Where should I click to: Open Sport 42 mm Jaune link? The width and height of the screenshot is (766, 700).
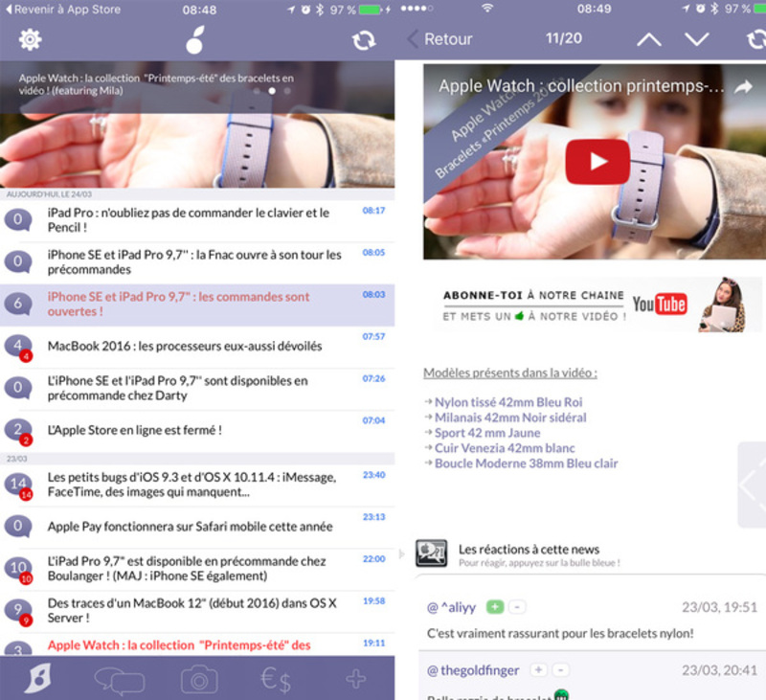[487, 433]
